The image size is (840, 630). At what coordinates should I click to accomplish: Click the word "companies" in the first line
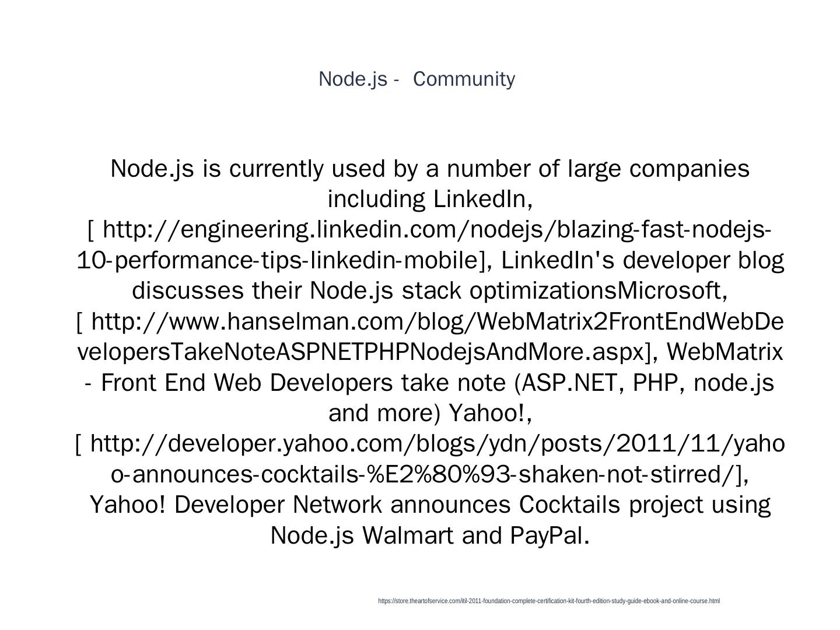pos(689,169)
